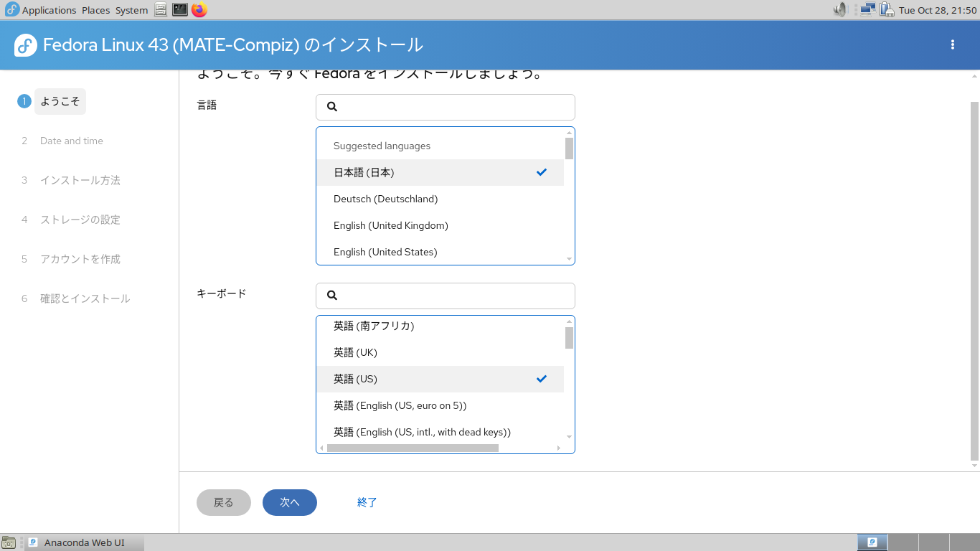The height and width of the screenshot is (551, 980).
Task: Click keyboard list horizontal scroll-right arrow
Action: tap(559, 448)
